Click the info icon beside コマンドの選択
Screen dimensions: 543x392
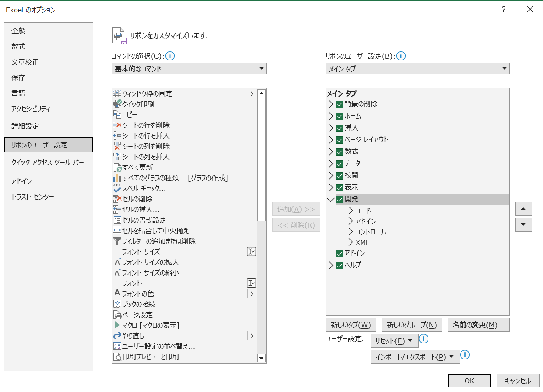[x=170, y=56]
